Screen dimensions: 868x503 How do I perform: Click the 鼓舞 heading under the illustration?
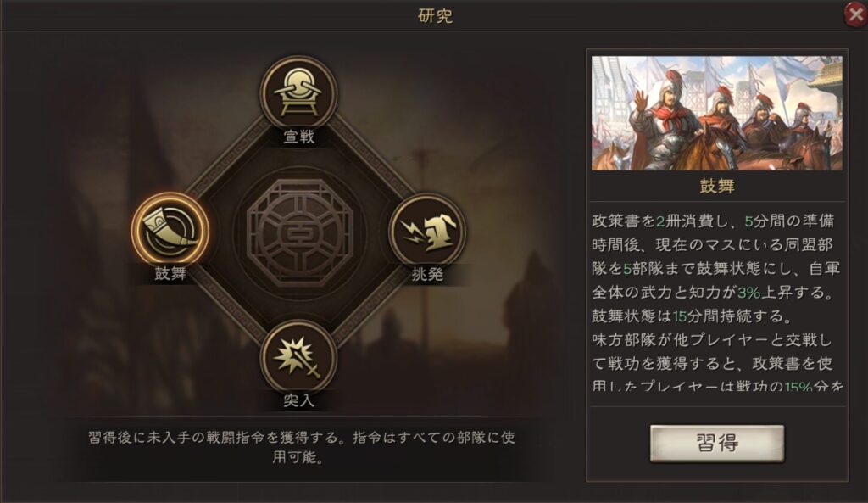pos(717,186)
